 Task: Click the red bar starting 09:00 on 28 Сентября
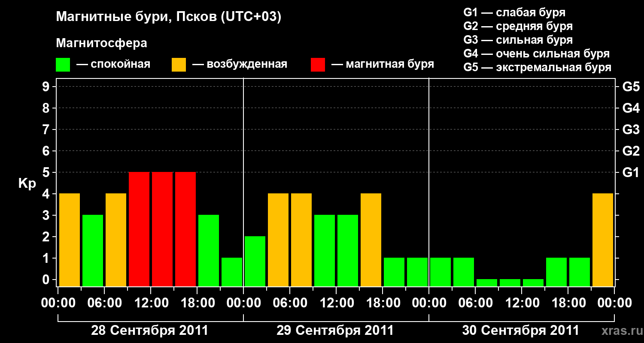(139, 229)
